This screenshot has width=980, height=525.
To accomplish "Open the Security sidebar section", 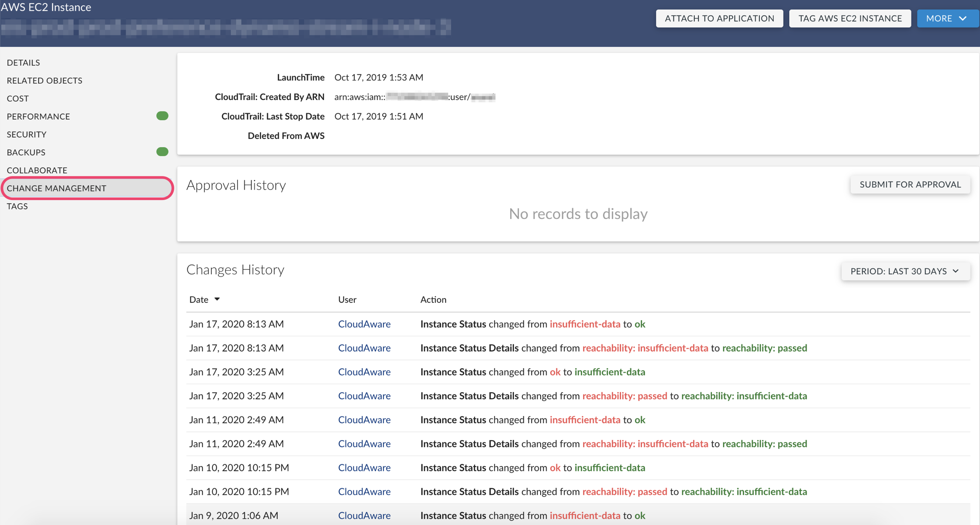I will [x=27, y=134].
